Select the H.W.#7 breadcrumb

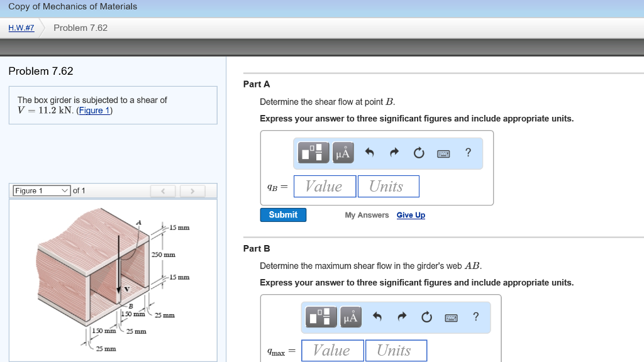click(21, 28)
